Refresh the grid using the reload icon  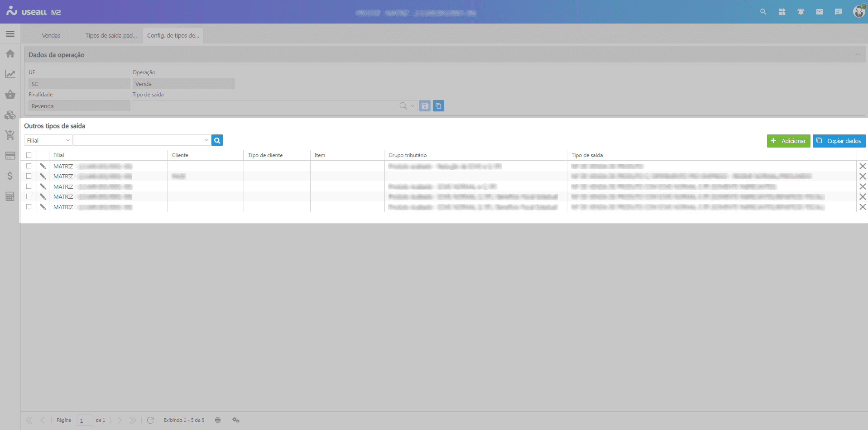tap(150, 420)
